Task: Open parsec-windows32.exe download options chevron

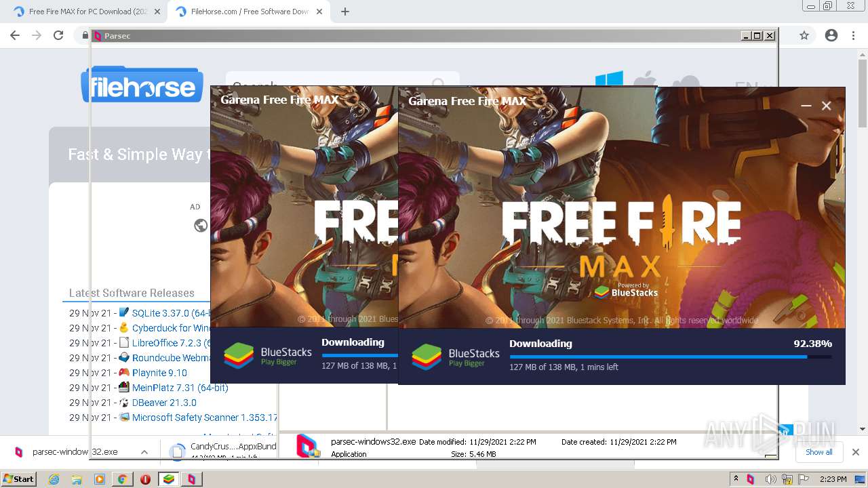Action: 144,452
